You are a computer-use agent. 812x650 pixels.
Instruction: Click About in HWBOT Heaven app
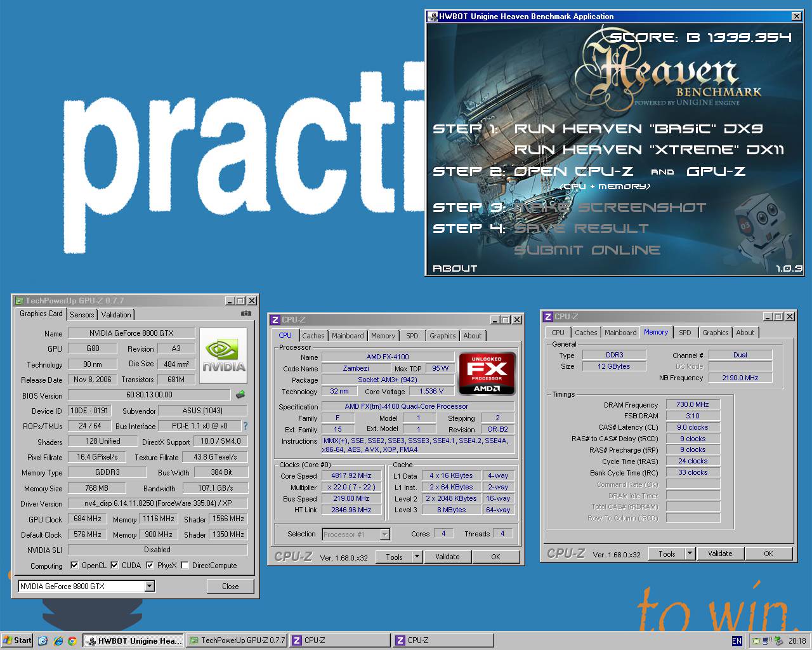click(454, 269)
